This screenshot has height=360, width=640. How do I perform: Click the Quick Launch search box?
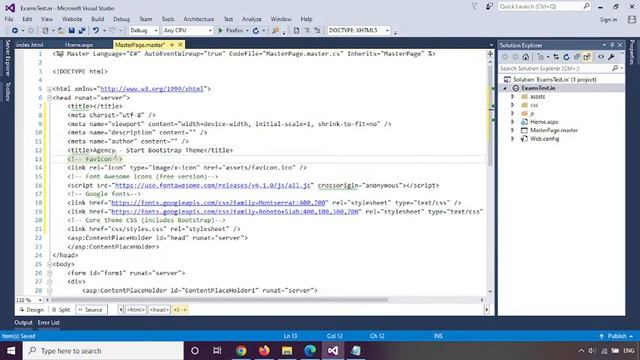(540, 7)
